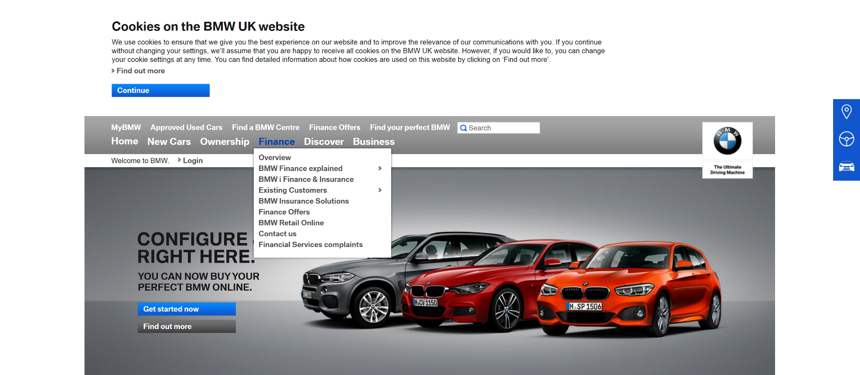The image size is (860, 375).
Task: Click the Continue cookie button
Action: pyautogui.click(x=161, y=90)
